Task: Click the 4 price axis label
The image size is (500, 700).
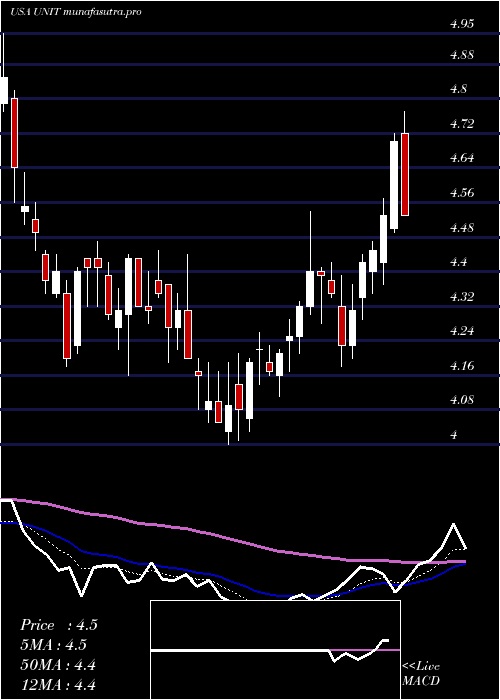Action: click(x=454, y=434)
